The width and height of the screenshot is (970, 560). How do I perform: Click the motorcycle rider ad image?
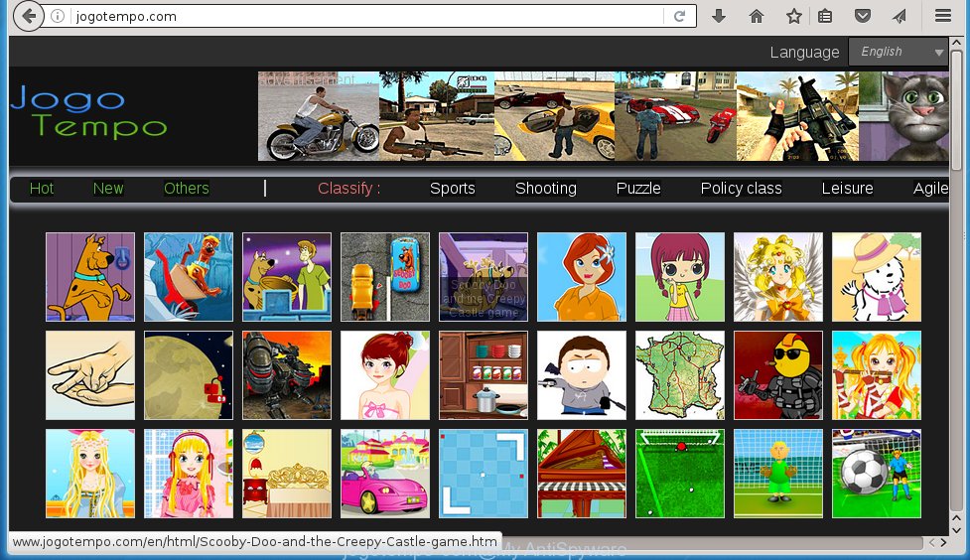(x=319, y=116)
